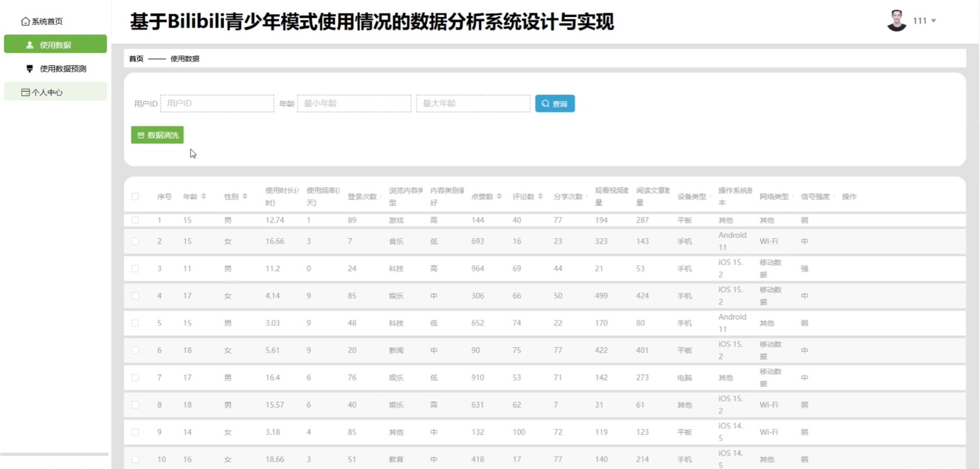Screen dimensions: 980x469
Task: Focus the 最大年龄 input field
Action: coord(473,103)
